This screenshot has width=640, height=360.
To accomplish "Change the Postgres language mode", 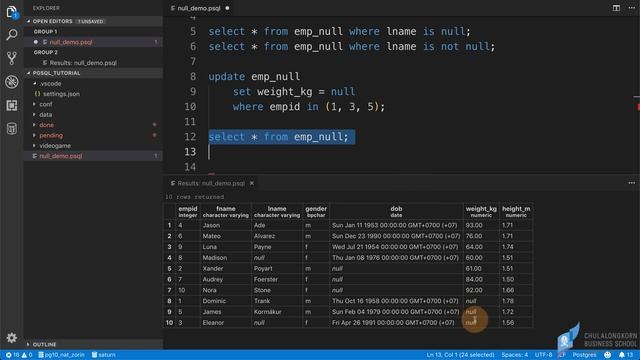I will tap(584, 355).
